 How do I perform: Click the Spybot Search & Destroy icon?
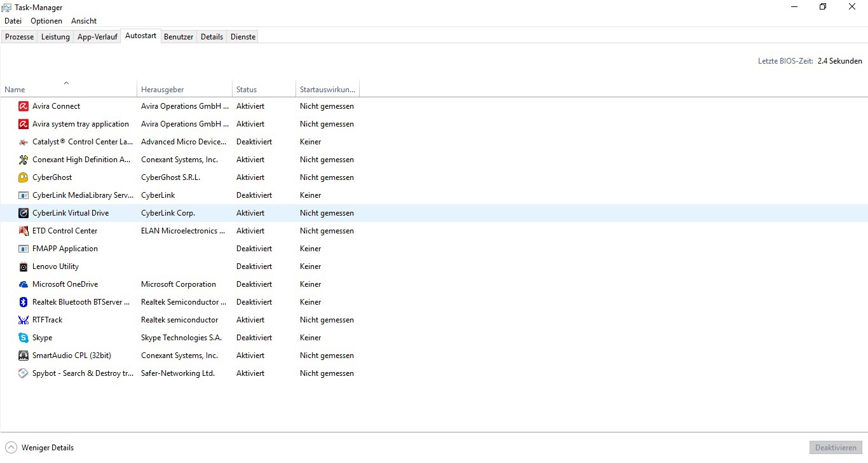[24, 373]
